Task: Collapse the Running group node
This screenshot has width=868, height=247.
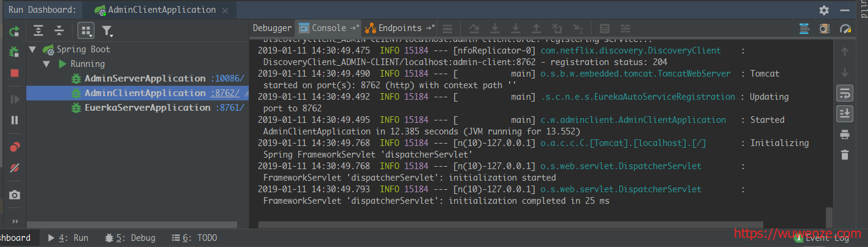Action: 46,64
